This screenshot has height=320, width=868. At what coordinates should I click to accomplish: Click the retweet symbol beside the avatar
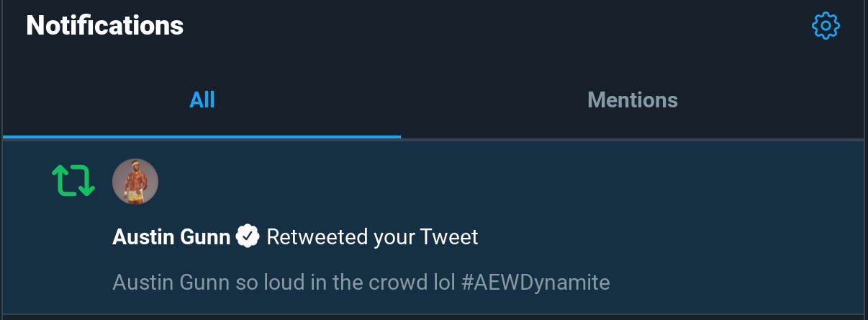pos(73,181)
